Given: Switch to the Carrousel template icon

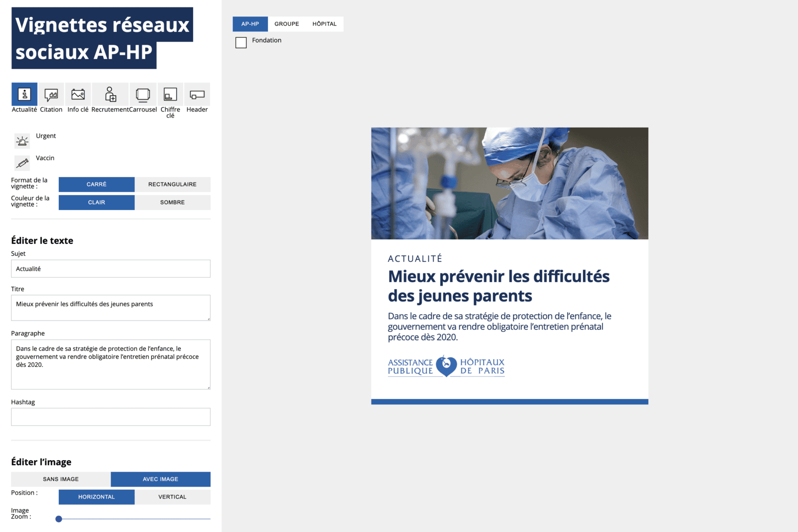Looking at the screenshot, I should coord(143,94).
